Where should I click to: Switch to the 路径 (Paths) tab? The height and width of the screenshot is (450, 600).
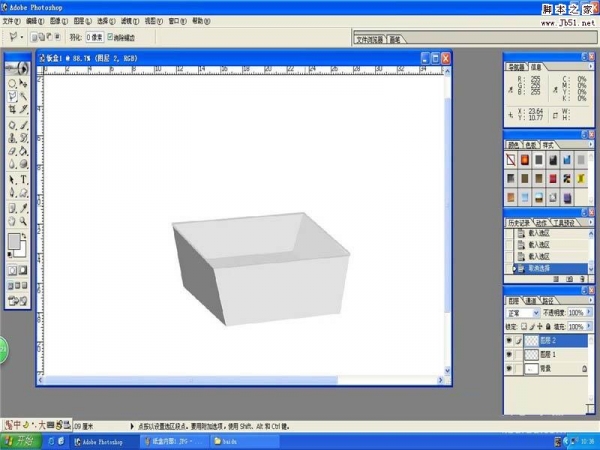point(548,301)
